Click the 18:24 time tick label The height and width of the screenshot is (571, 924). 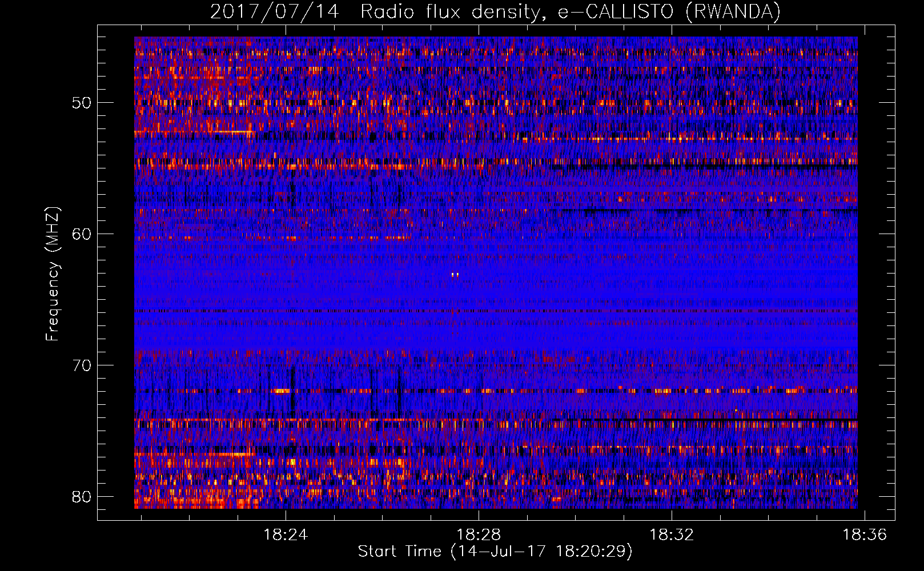click(x=286, y=534)
